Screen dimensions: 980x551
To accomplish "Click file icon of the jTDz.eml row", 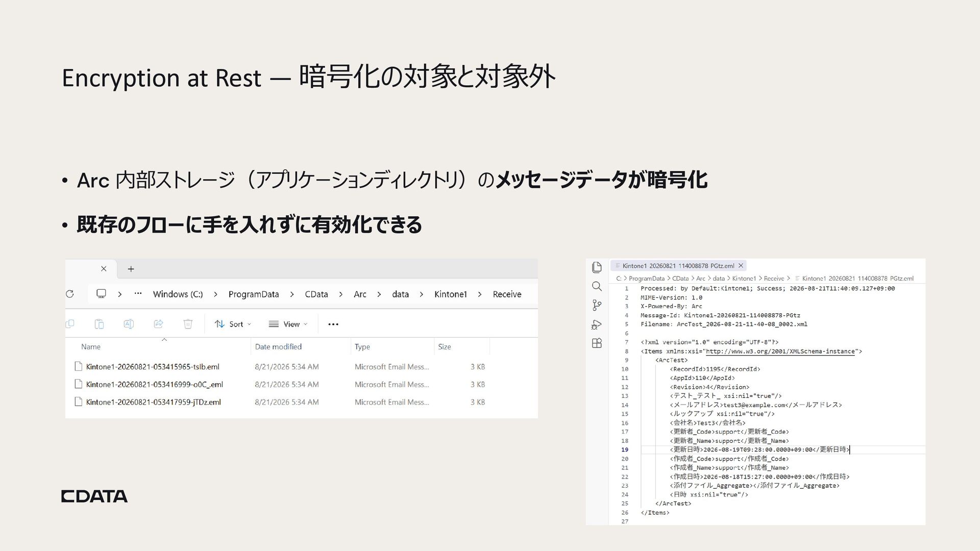I will (79, 402).
